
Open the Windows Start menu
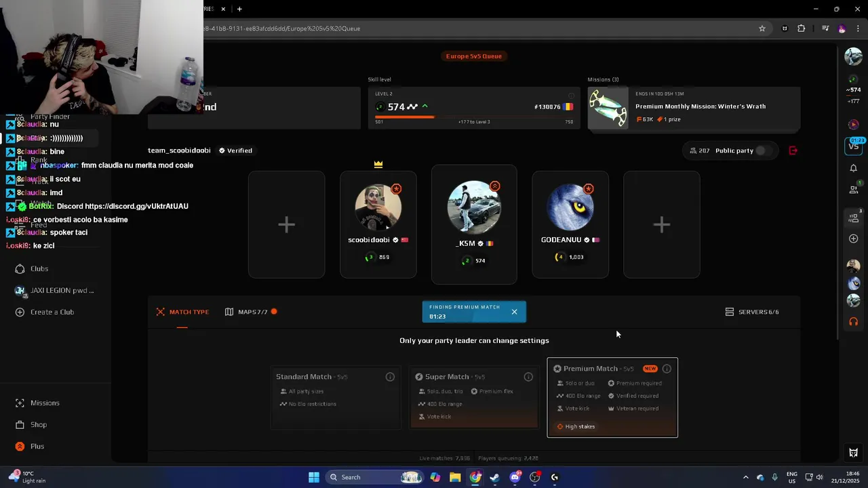314,477
